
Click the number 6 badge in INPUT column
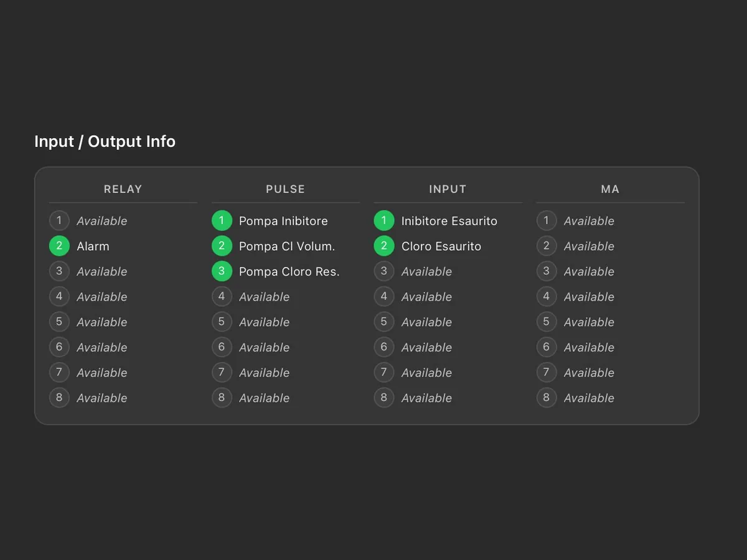click(384, 347)
